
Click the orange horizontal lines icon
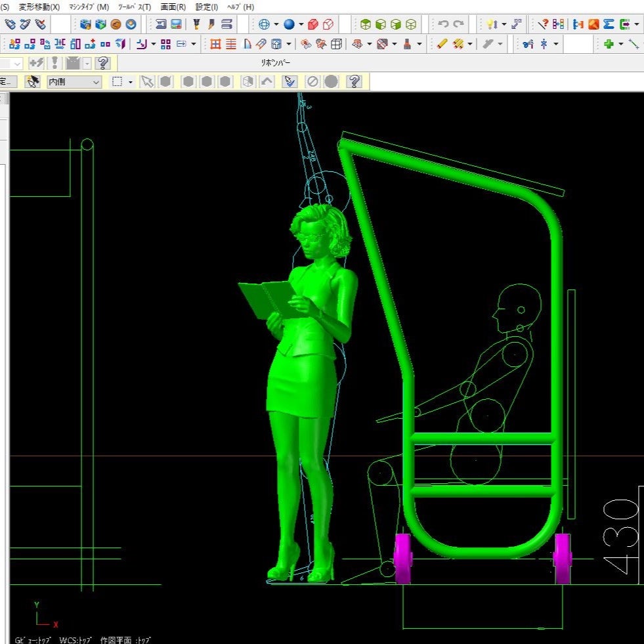click(231, 44)
